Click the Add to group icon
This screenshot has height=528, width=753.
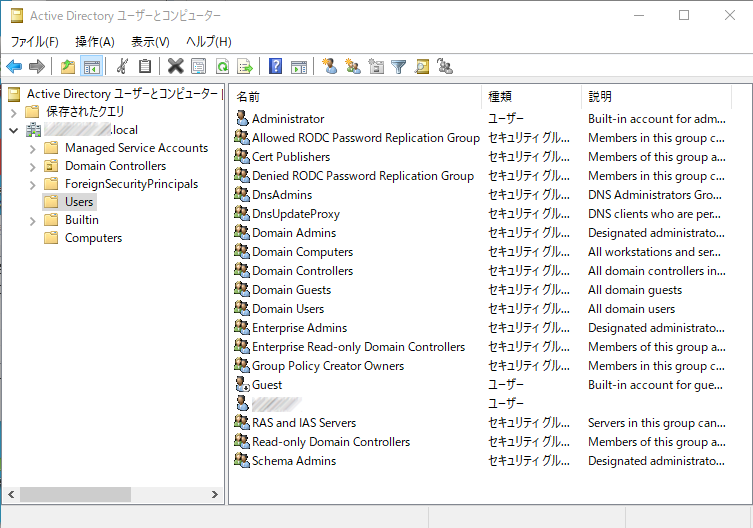(445, 66)
